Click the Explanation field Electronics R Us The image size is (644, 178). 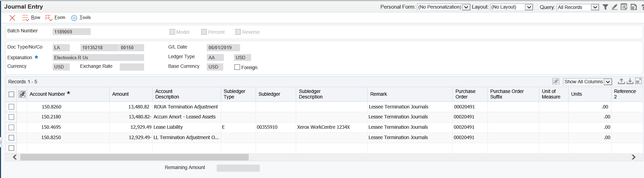tap(98, 57)
